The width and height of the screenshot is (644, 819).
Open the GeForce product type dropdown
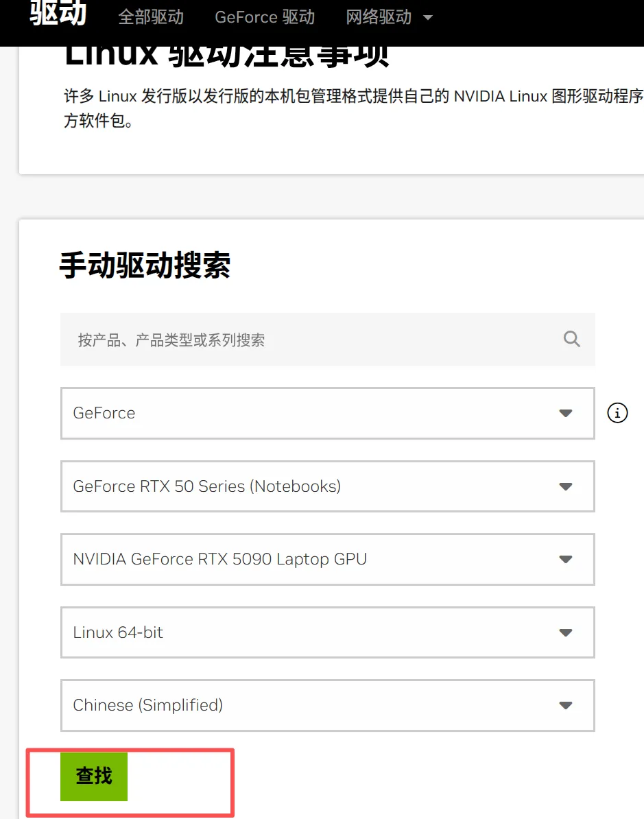327,413
